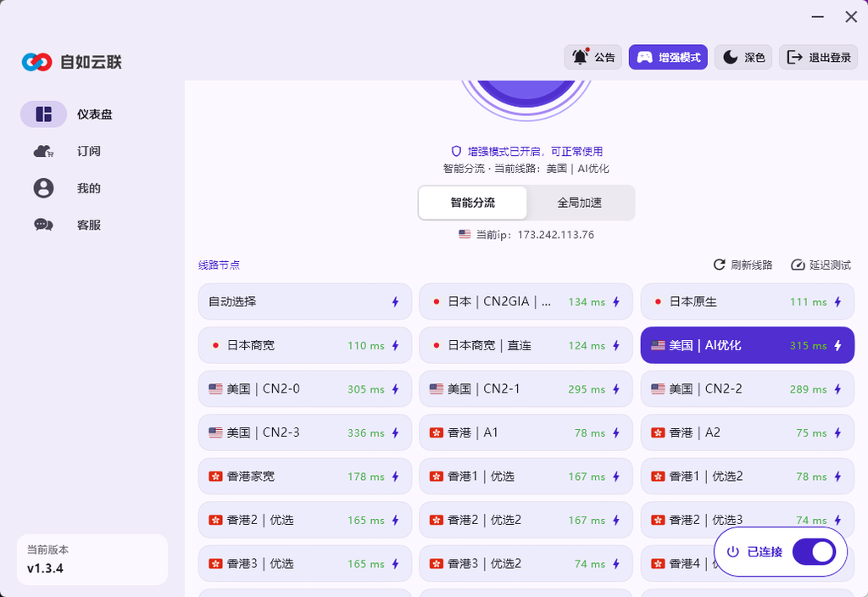868x597 pixels.
Task: Click the speedometer icon next to 延迟测试
Action: pos(798,265)
